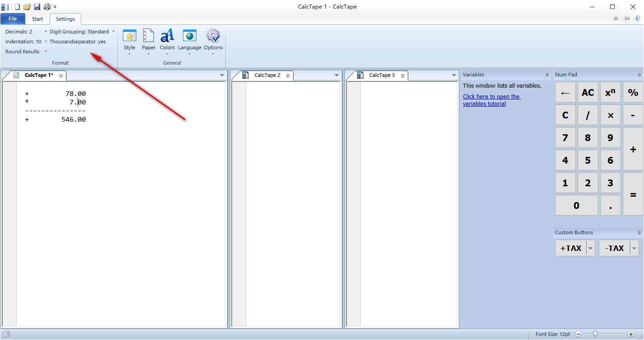The image size is (644, 340).
Task: Save the tape with the floppy disk icon
Action: point(37,7)
